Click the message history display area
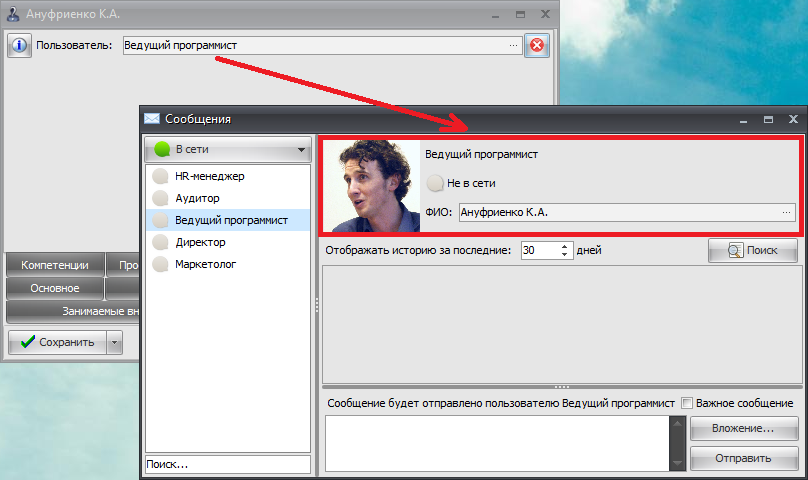Image resolution: width=808 pixels, height=480 pixels. pos(562,324)
